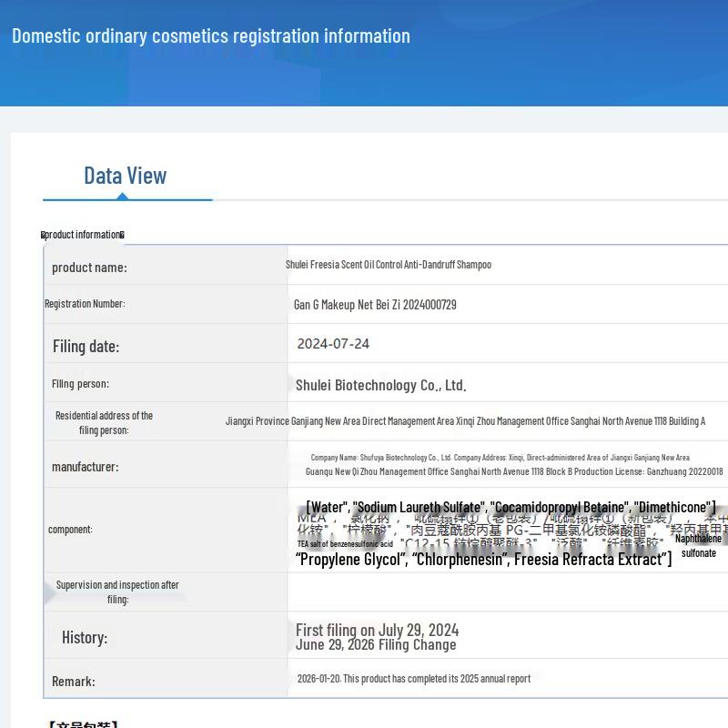Click the Naphthalene sulfonate component text
Image resolution: width=728 pixels, height=728 pixels.
click(x=698, y=545)
